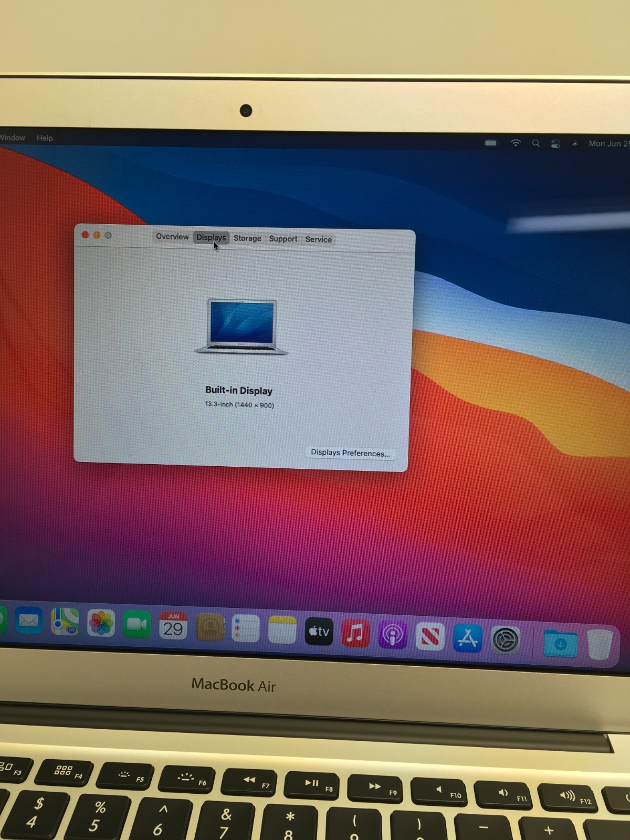Screen dimensions: 630x840
Task: Open News from the Dock
Action: (430, 636)
